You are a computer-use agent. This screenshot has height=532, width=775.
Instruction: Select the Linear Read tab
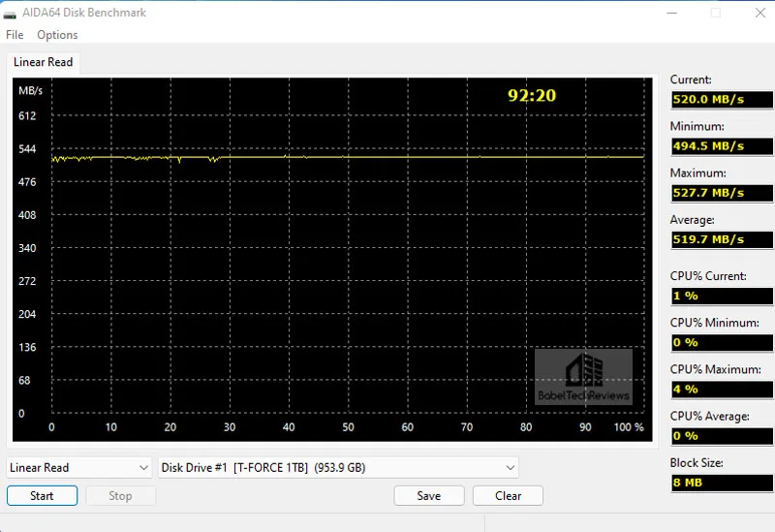pyautogui.click(x=43, y=62)
